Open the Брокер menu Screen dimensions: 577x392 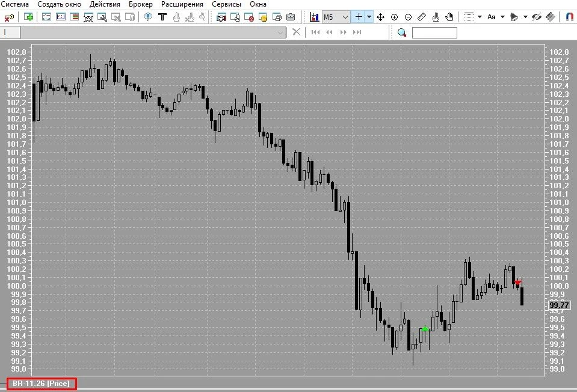(x=141, y=4)
